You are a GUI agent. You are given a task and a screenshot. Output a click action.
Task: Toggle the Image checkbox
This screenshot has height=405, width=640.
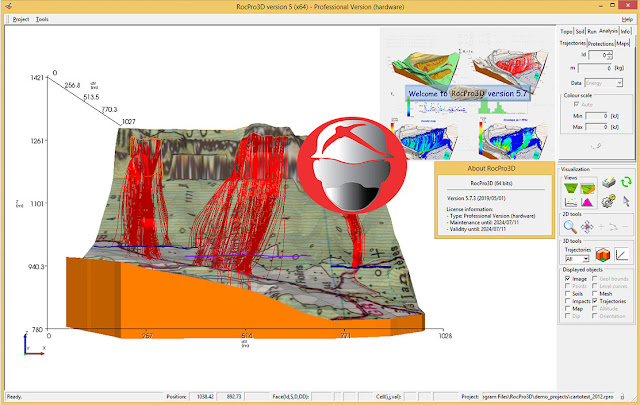[567, 278]
